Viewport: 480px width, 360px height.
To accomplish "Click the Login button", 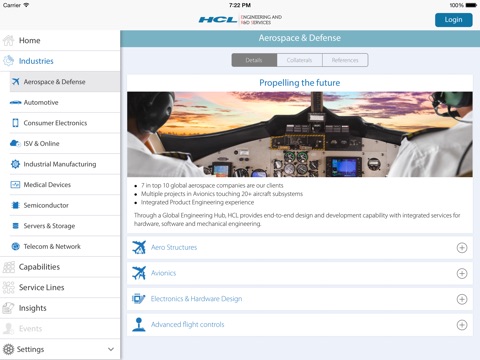I will 453,20.
